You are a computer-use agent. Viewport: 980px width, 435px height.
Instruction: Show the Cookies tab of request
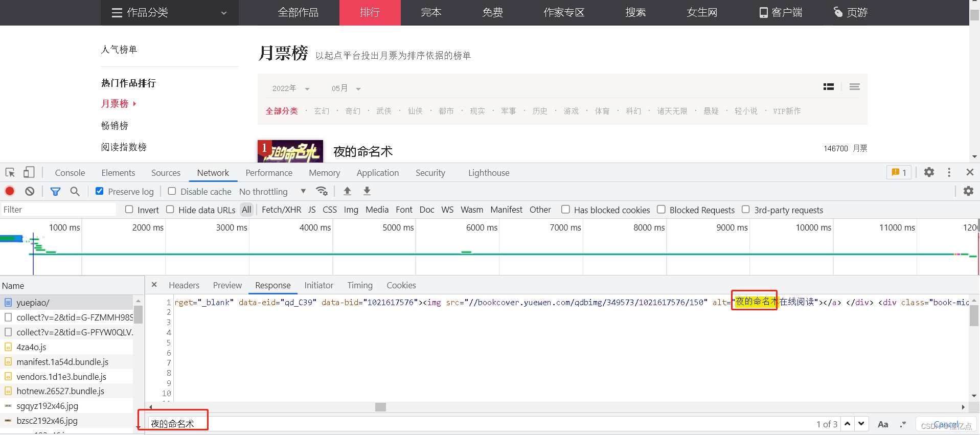pyautogui.click(x=401, y=285)
